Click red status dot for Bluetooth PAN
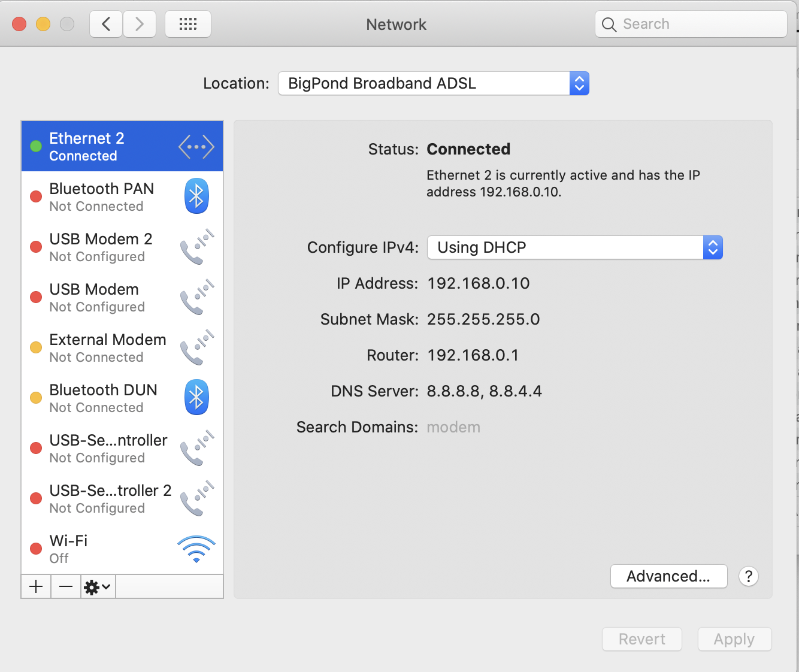799x672 pixels. point(36,196)
